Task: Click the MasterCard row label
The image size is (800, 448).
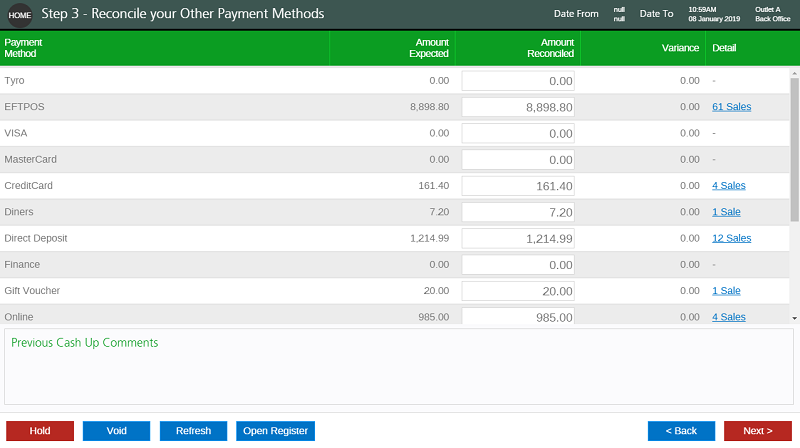Action: pos(31,159)
